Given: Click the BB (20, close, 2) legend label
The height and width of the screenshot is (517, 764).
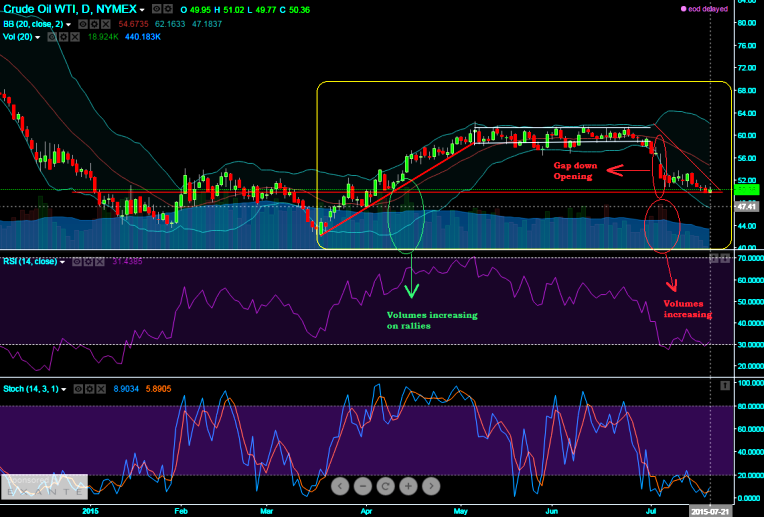Looking at the screenshot, I should point(34,24).
